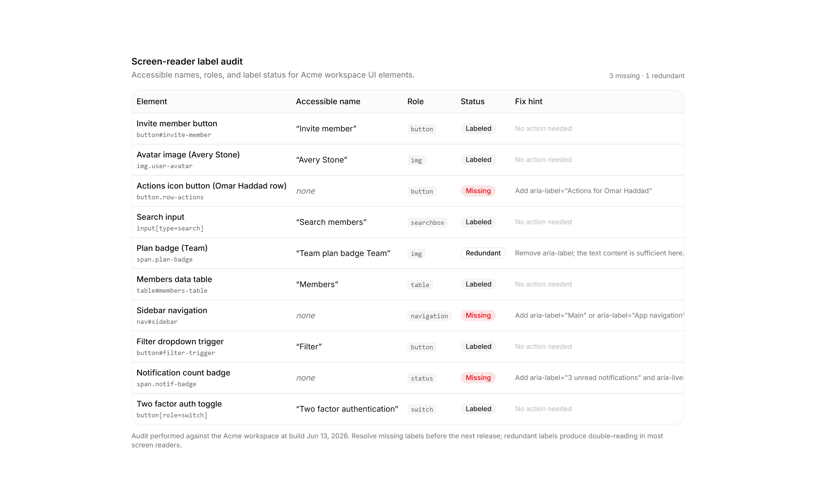This screenshot has width=816, height=504.
Task: Click Missing badge in Notification count row
Action: [478, 378]
